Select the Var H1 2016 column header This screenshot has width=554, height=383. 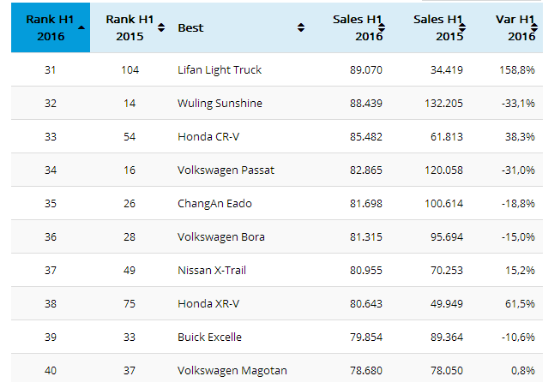tap(515, 28)
